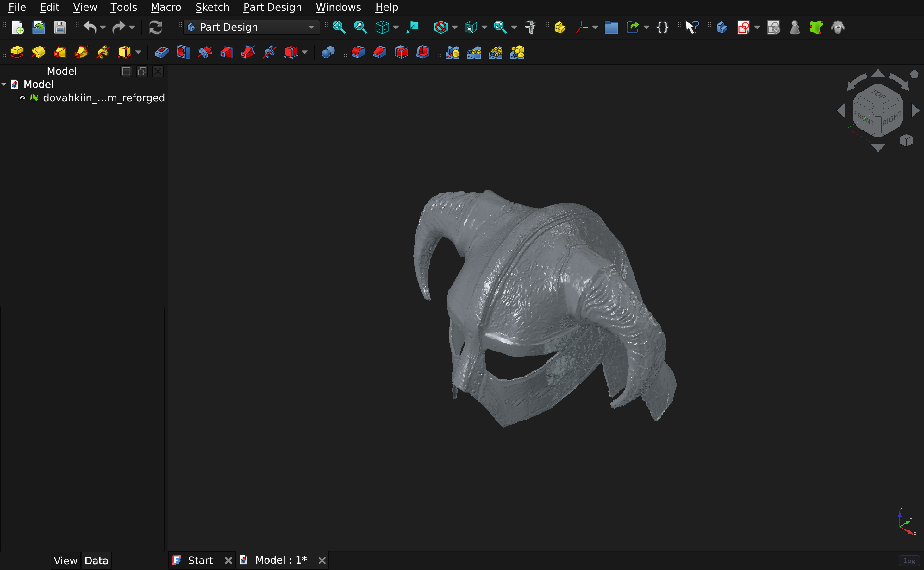
Task: Select the MultiTransform tool
Action: click(517, 52)
